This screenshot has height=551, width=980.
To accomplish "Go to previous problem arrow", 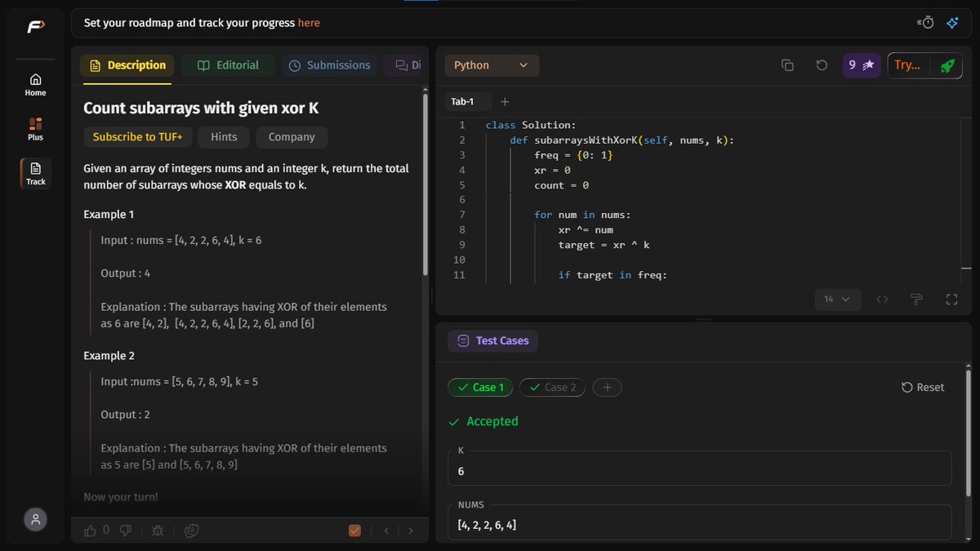I will coord(387,531).
